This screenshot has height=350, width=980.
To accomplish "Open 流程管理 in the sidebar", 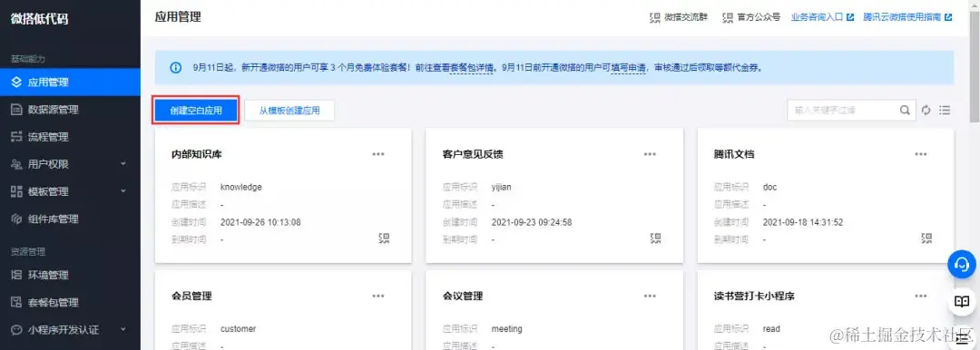I will [x=70, y=137].
